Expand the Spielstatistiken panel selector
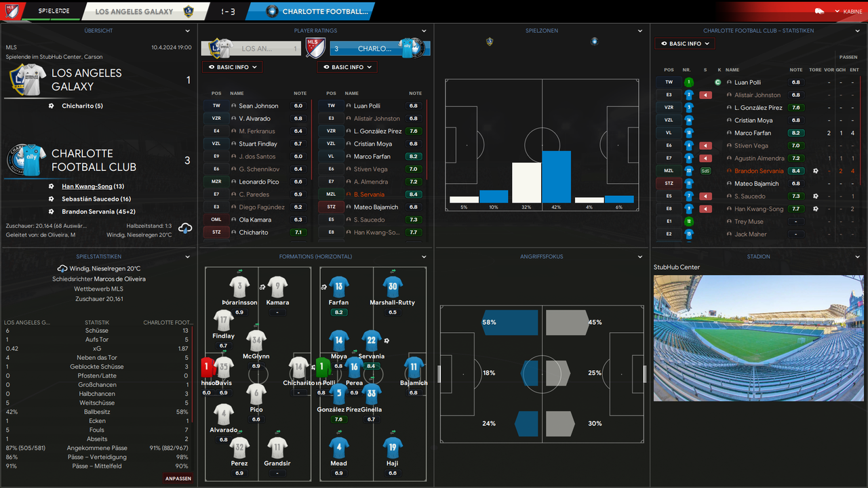868x488 pixels. pyautogui.click(x=188, y=257)
